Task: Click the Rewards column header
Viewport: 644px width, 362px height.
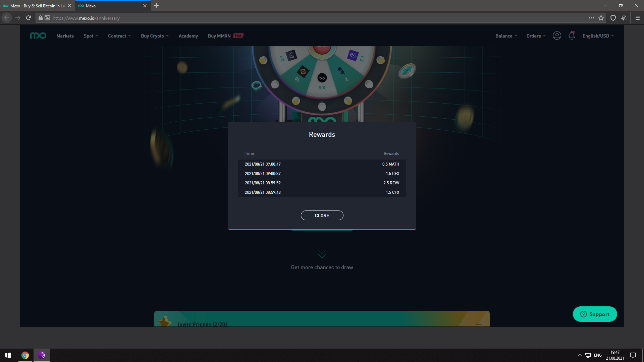Action: tap(391, 154)
